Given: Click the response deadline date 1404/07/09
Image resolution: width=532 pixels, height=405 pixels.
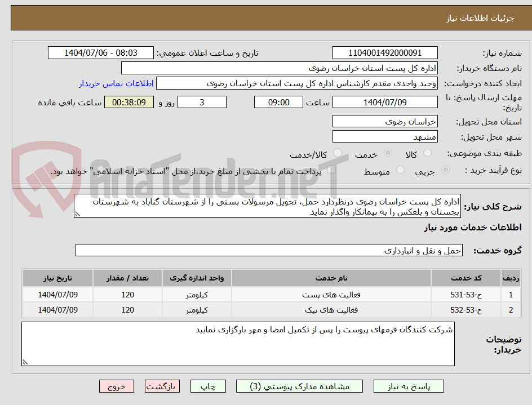Looking at the screenshot, I should [385, 102].
